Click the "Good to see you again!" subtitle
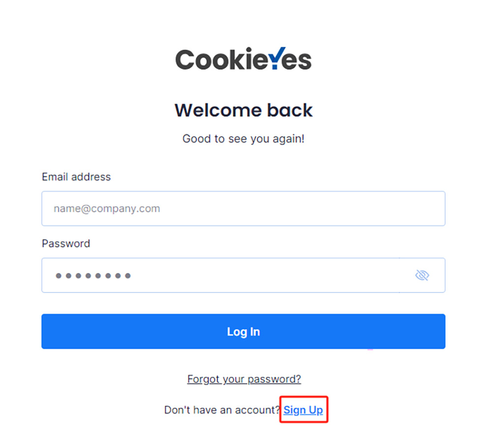 (243, 139)
